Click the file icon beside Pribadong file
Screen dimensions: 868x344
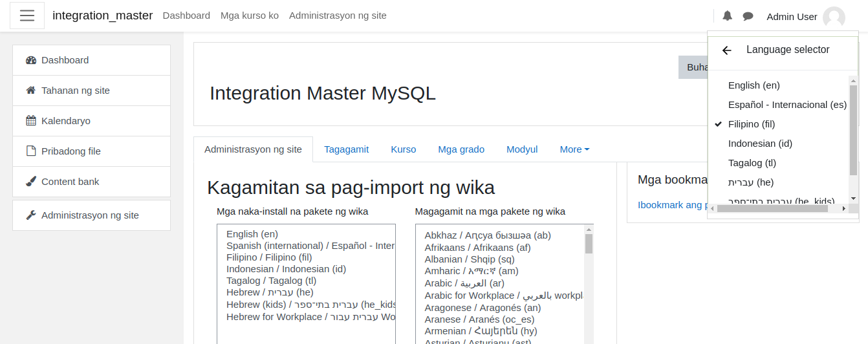31,151
